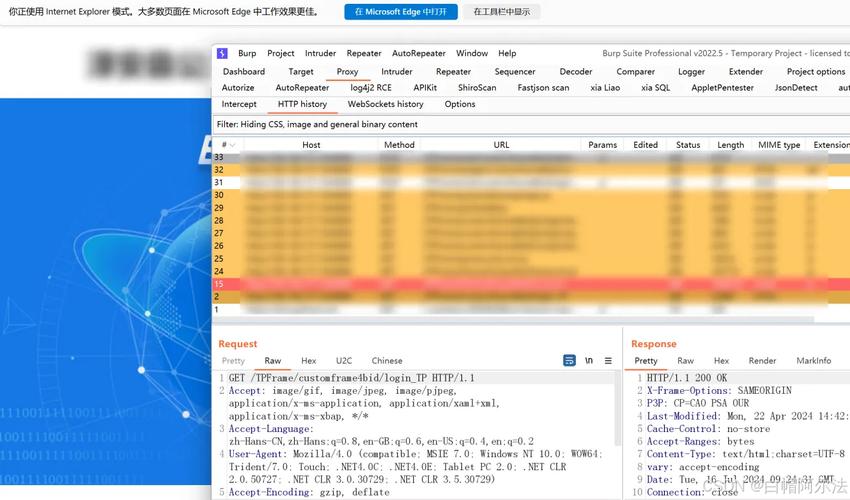The height and width of the screenshot is (500, 850).
Task: Switch request view to Pretty
Action: tap(233, 361)
